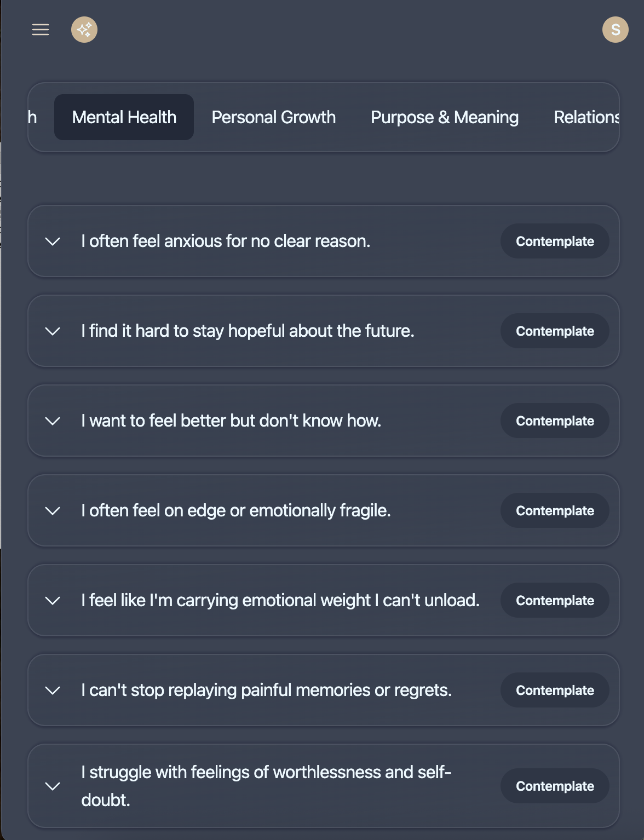Viewport: 644px width, 840px height.
Task: Contemplate the want to feel better prompt
Action: point(554,421)
